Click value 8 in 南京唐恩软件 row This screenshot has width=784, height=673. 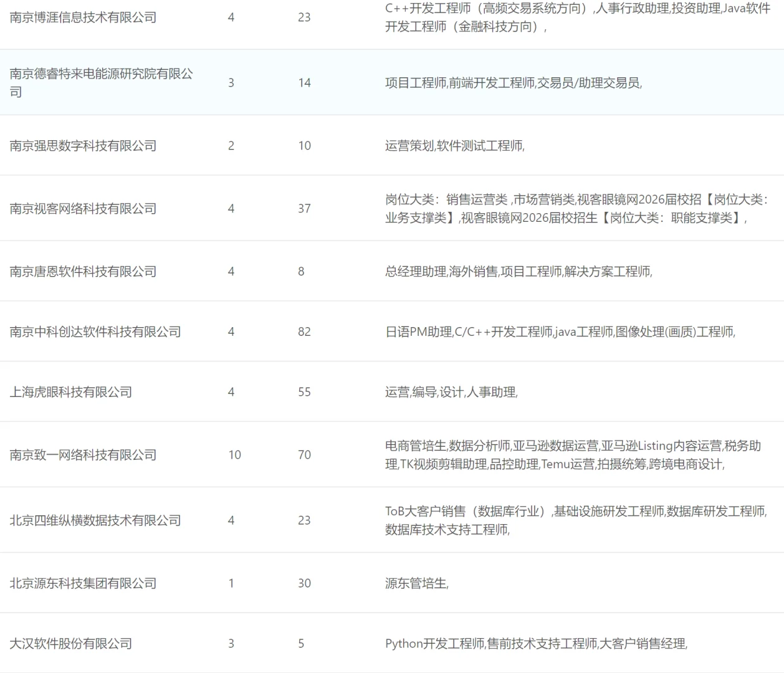coord(301,272)
